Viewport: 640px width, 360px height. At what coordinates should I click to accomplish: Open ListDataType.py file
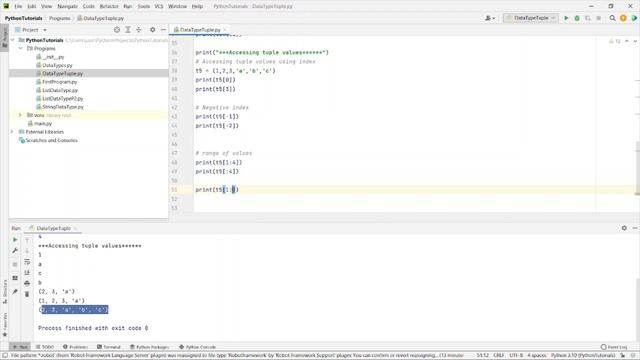(60, 90)
